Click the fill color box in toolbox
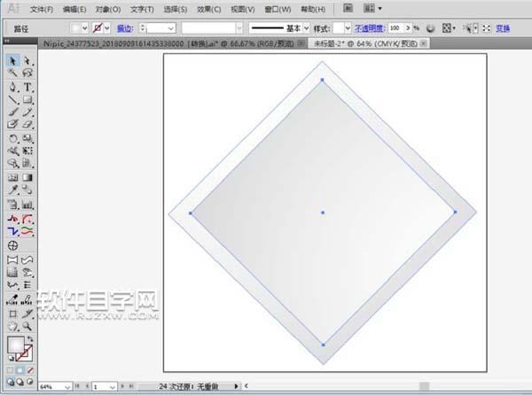Image resolution: width=532 pixels, height=395 pixels. point(16,345)
